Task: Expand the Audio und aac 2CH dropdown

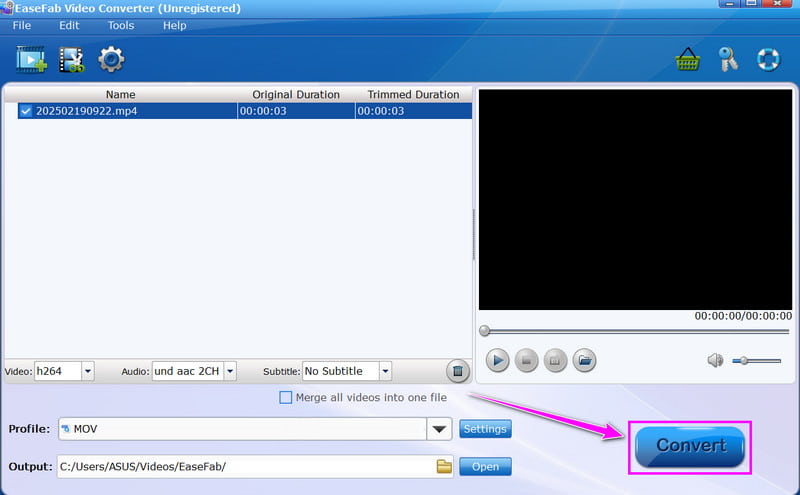Action: 230,371
